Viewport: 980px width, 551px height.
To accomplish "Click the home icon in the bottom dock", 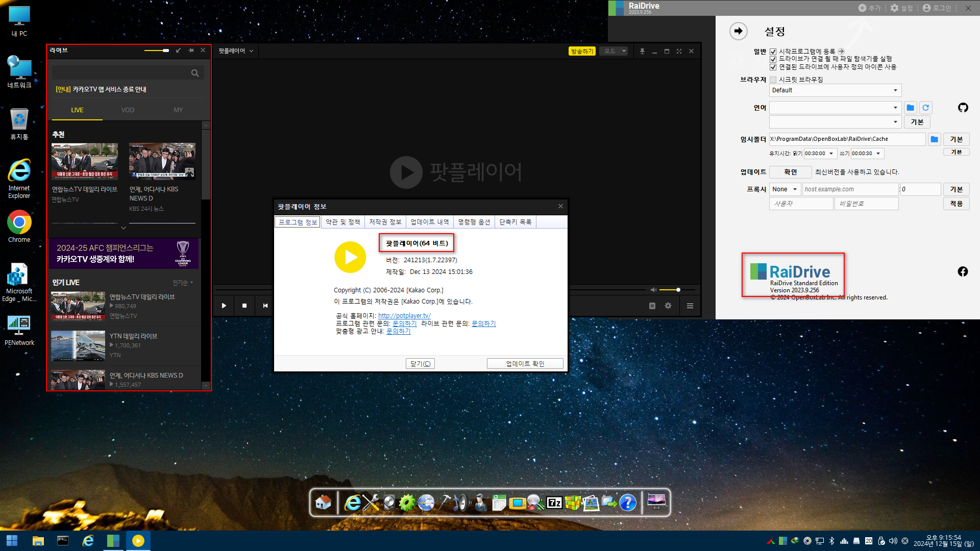I will 323,503.
